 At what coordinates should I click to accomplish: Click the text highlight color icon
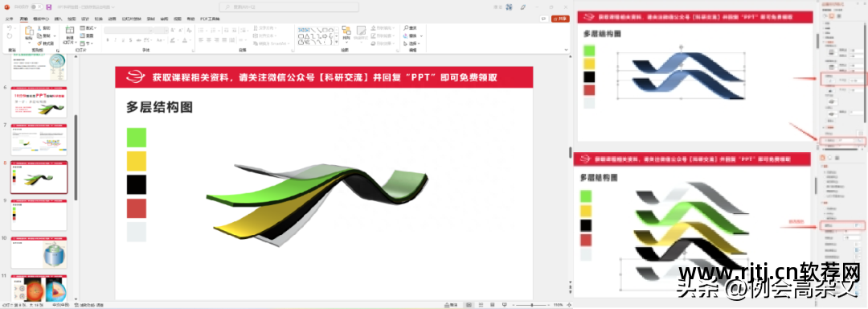[x=172, y=40]
